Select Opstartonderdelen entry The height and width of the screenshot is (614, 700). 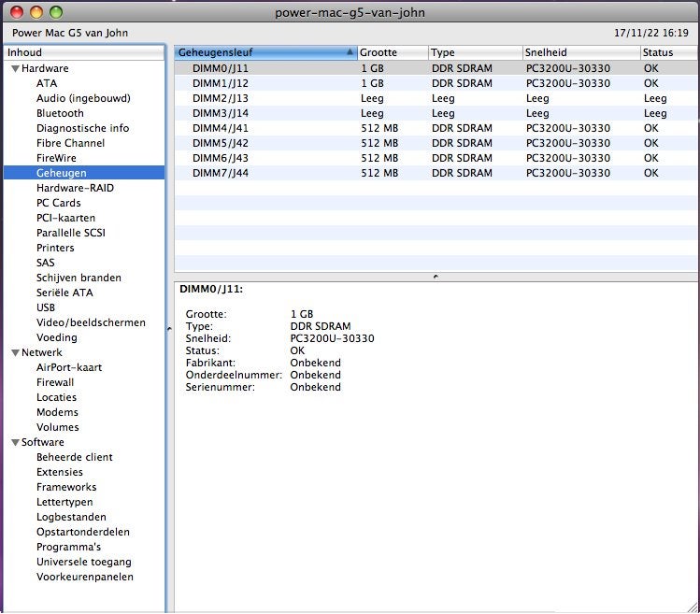click(x=83, y=533)
